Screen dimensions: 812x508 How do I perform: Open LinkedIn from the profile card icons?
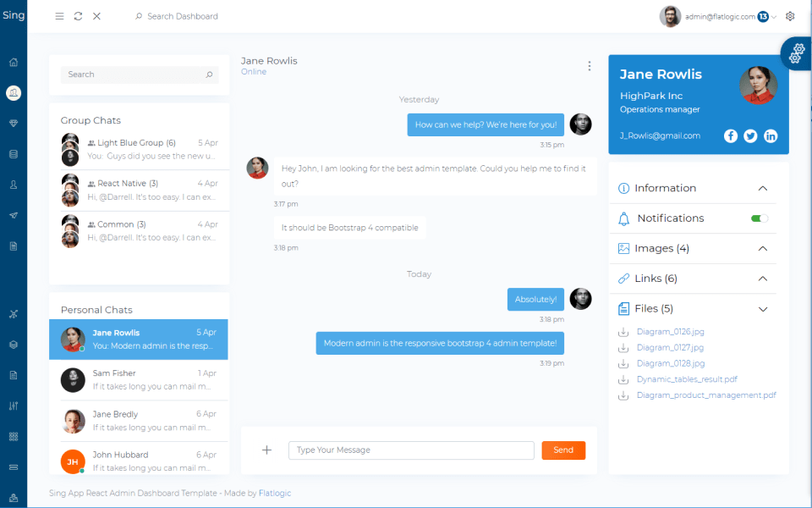coord(771,135)
